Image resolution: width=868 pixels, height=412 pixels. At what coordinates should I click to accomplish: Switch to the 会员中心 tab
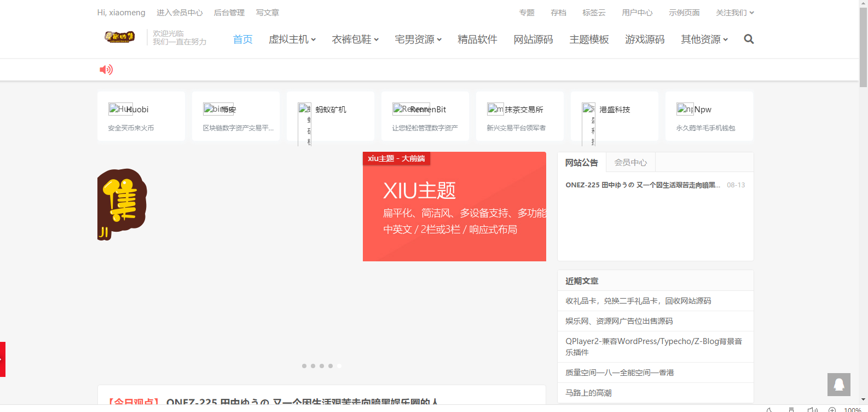[630, 163]
